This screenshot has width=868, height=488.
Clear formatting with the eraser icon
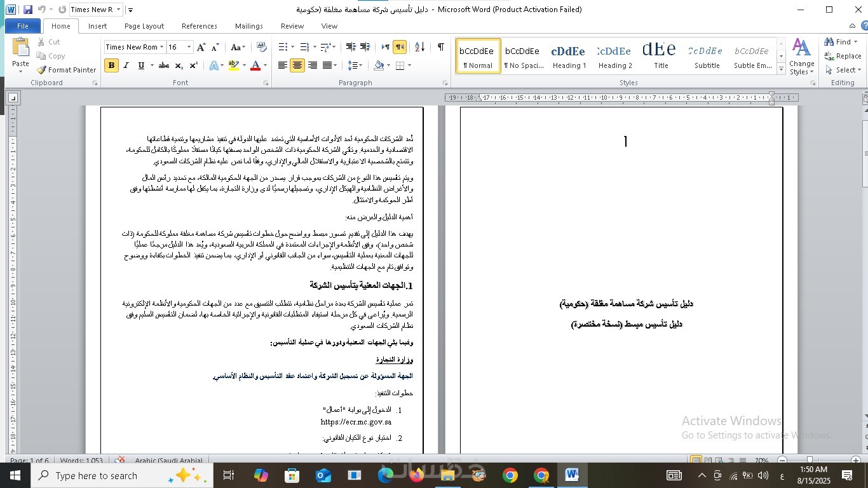(x=261, y=47)
